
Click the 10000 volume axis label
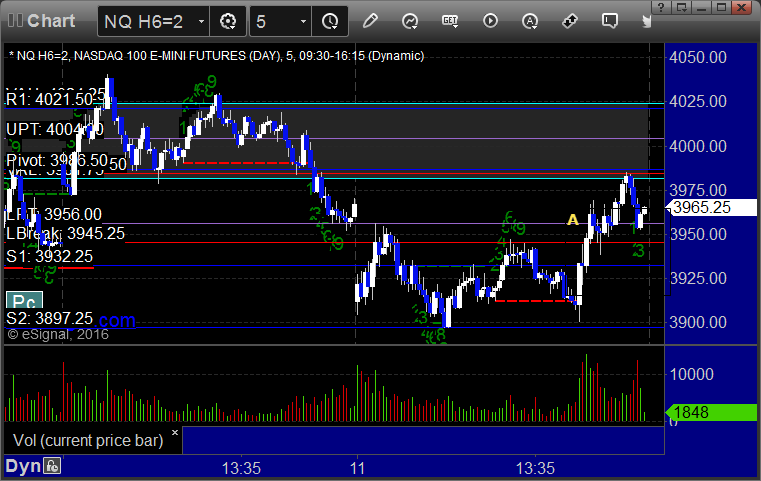click(x=692, y=374)
